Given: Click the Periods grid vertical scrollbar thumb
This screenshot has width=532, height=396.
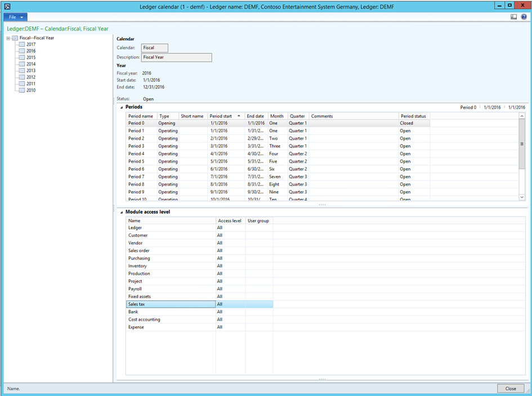Looking at the screenshot, I should 522,143.
